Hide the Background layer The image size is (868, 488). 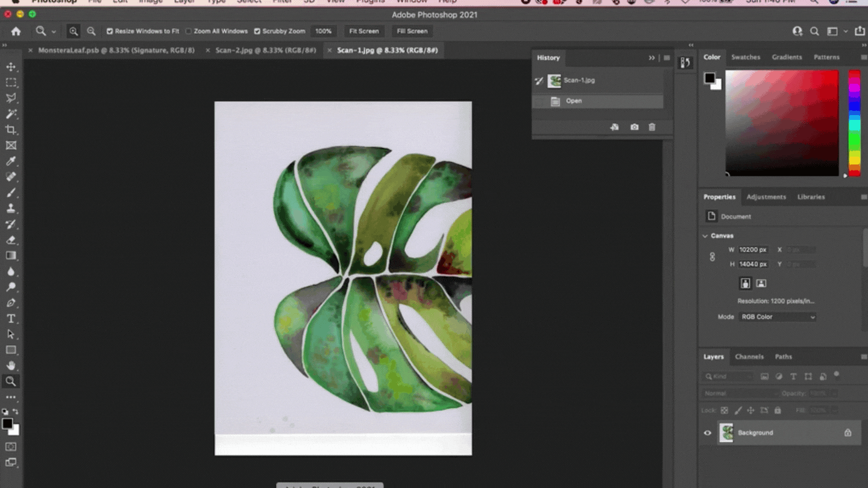(x=708, y=433)
